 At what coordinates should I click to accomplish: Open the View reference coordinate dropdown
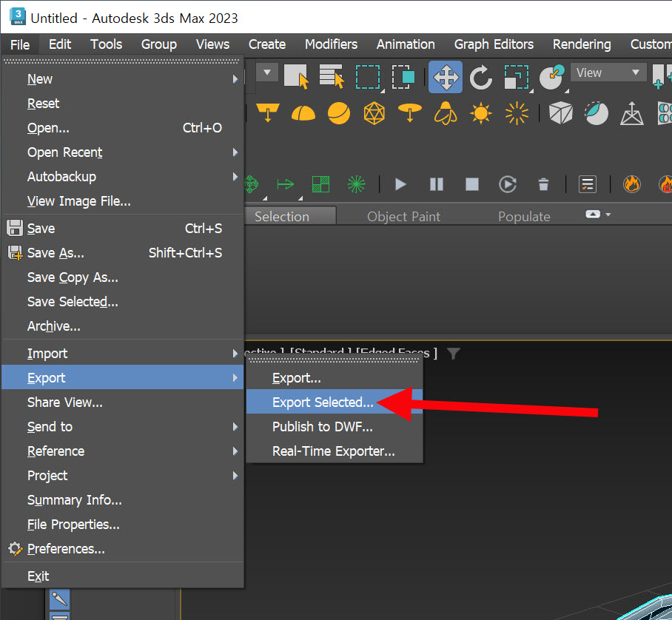tap(608, 73)
